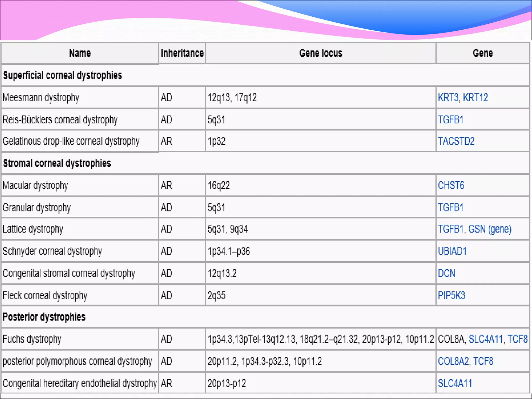Screen dimensions: 532x399
Task: Click the Stromal corneal dystrophies section heading
Action: [57, 163]
